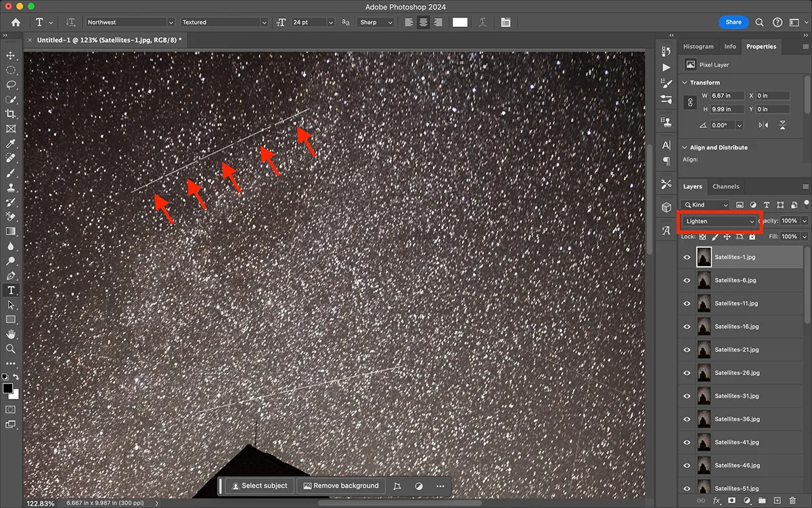Open the Lighten blend mode dropdown
Viewport: 812px width, 508px height.
[719, 221]
